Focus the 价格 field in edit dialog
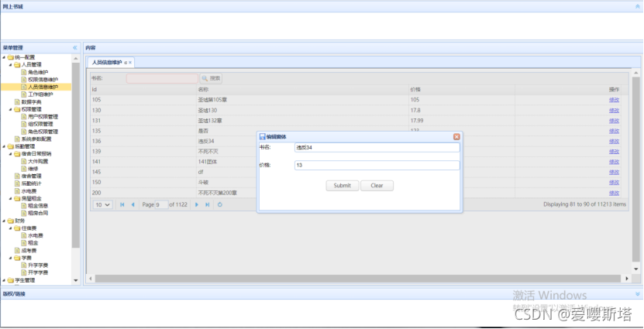Viewport: 644px width, 329px height. tap(377, 166)
